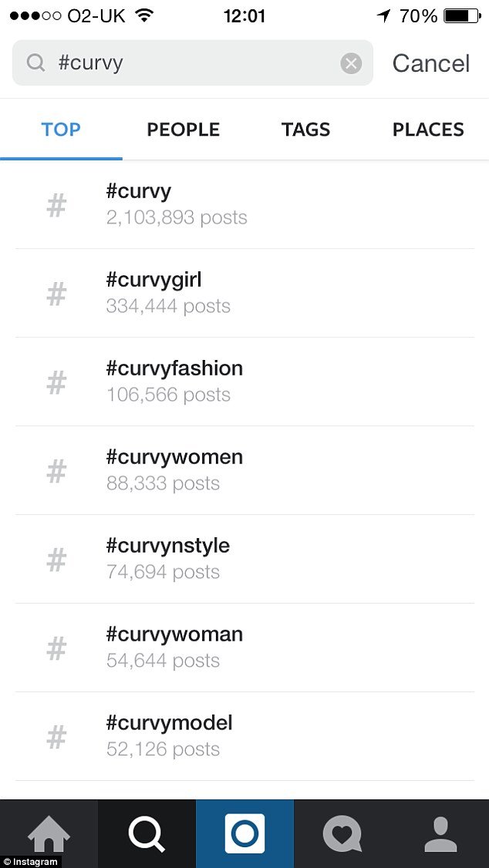Open your profile via the person icon
The image size is (489, 868).
(440, 833)
